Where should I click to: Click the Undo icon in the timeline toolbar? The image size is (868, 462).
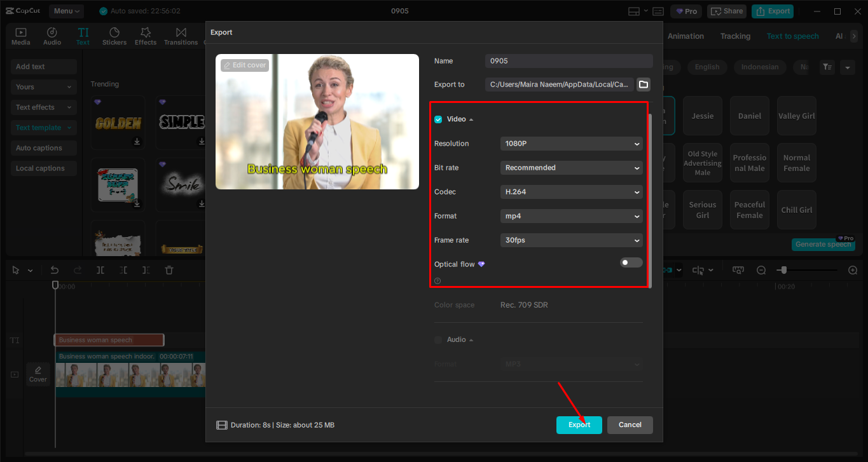pos(55,270)
